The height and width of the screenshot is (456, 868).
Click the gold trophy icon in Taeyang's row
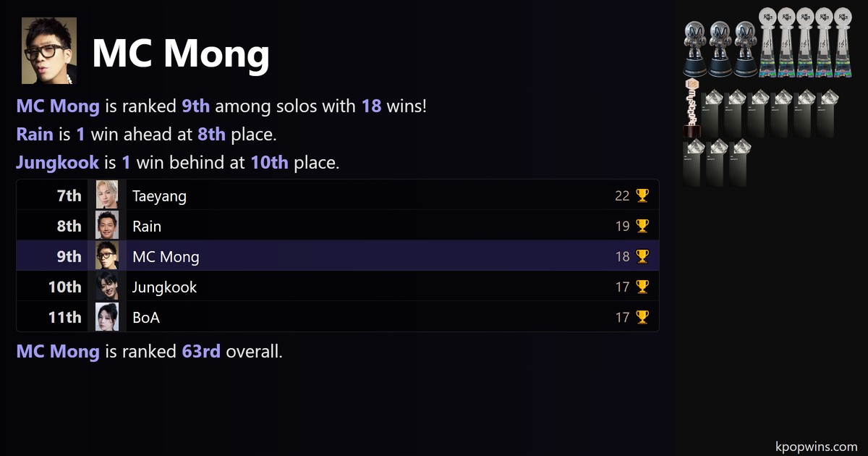point(642,196)
